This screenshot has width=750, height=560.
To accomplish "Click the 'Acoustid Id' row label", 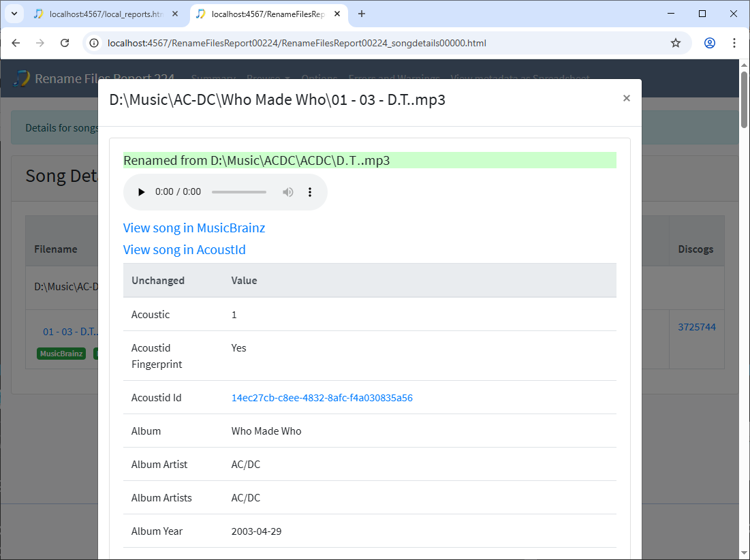I will coord(157,398).
